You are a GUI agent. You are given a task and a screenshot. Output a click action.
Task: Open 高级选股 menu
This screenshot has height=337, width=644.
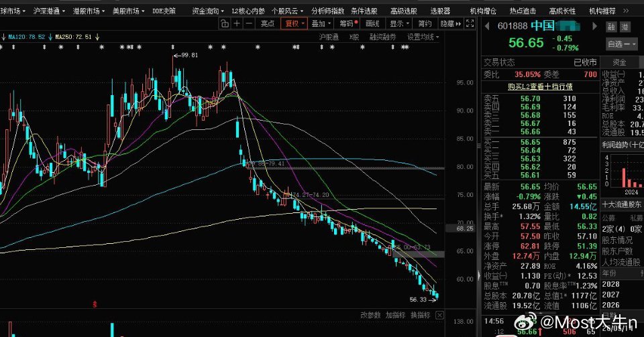(404, 11)
